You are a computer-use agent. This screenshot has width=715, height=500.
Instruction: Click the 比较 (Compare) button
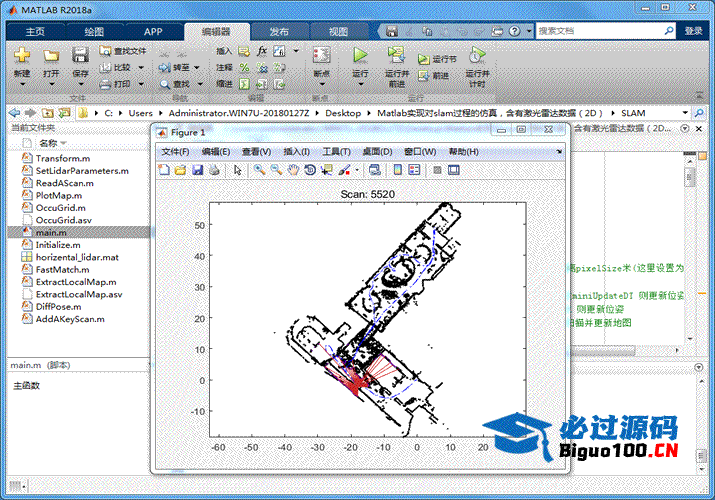click(x=116, y=67)
